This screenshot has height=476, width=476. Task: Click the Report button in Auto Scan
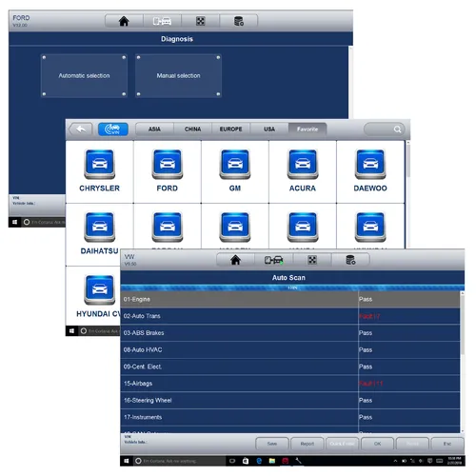click(307, 444)
